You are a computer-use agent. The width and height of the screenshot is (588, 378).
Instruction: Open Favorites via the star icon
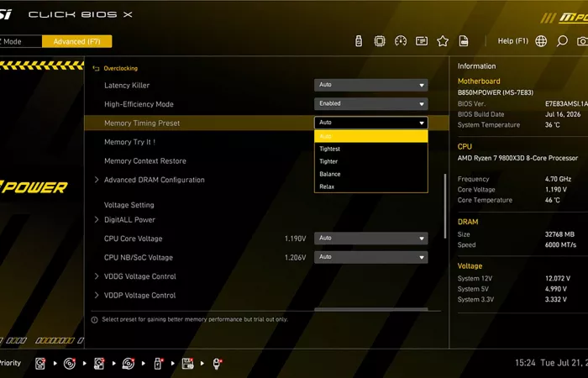pyautogui.click(x=443, y=41)
